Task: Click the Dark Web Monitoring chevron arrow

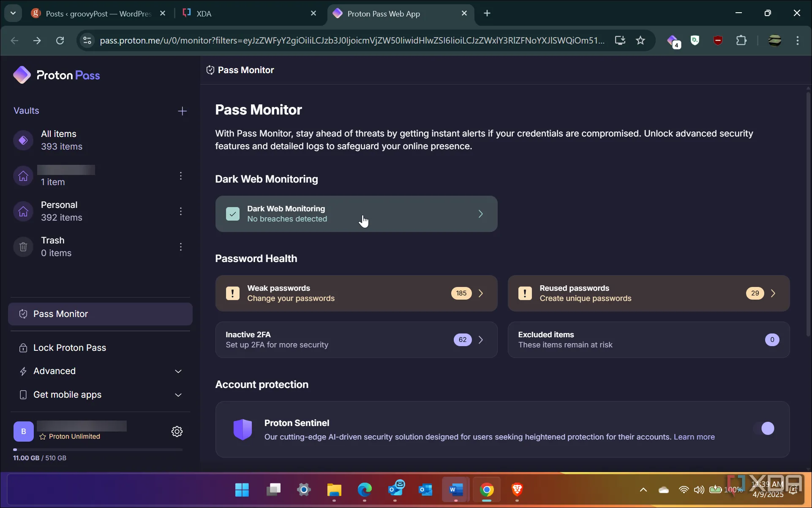Action: tap(480, 214)
